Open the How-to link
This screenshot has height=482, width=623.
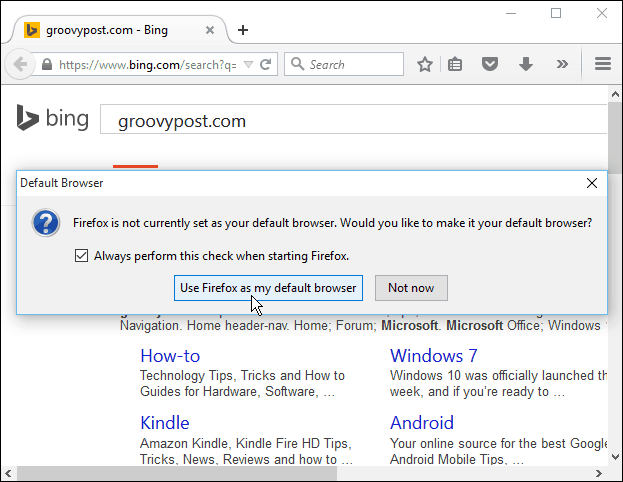170,356
